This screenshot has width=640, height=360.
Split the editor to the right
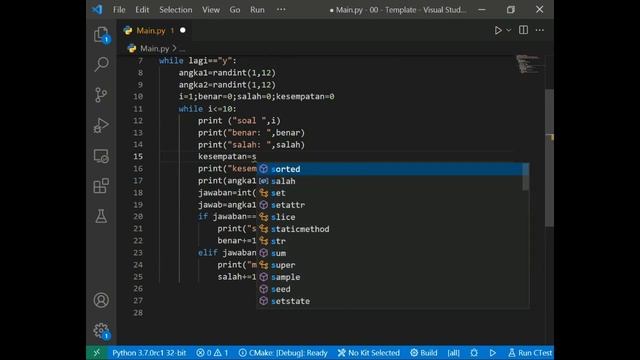[523, 30]
